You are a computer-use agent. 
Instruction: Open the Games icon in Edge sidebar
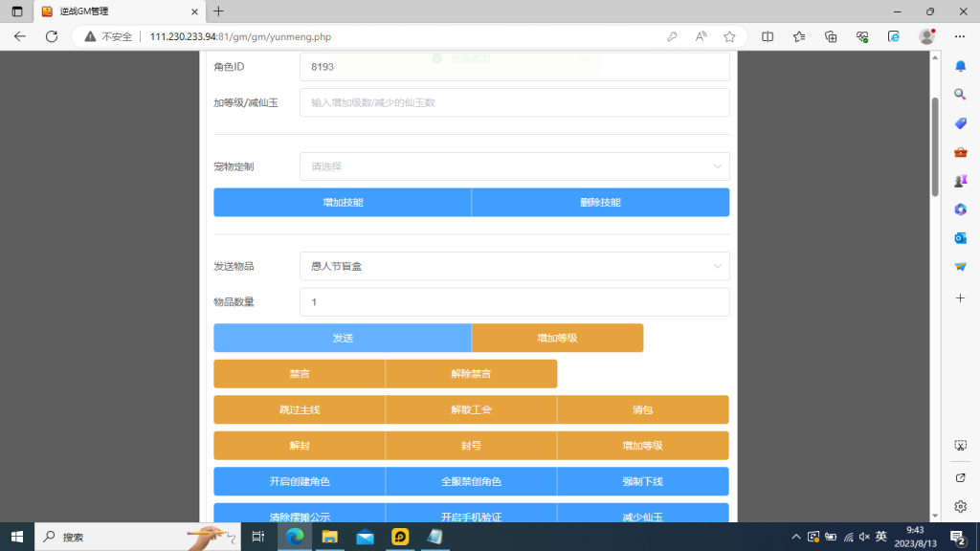(960, 180)
